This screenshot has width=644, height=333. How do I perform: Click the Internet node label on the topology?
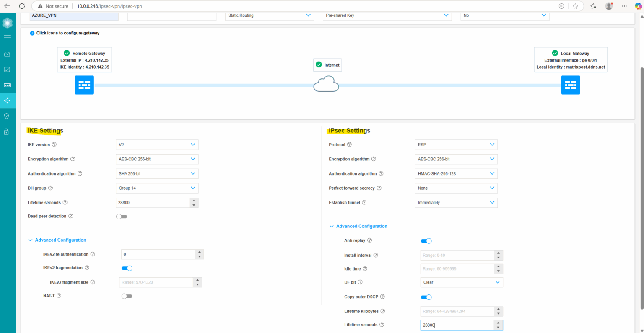tap(327, 65)
